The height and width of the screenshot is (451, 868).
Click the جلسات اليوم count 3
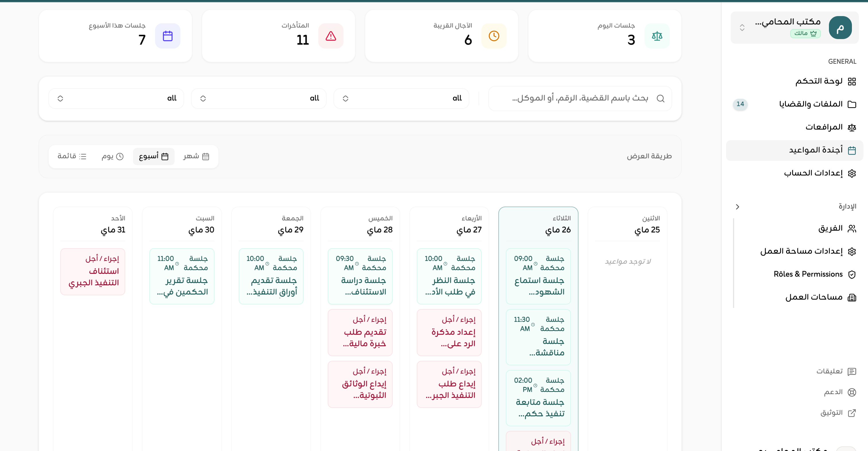point(631,40)
